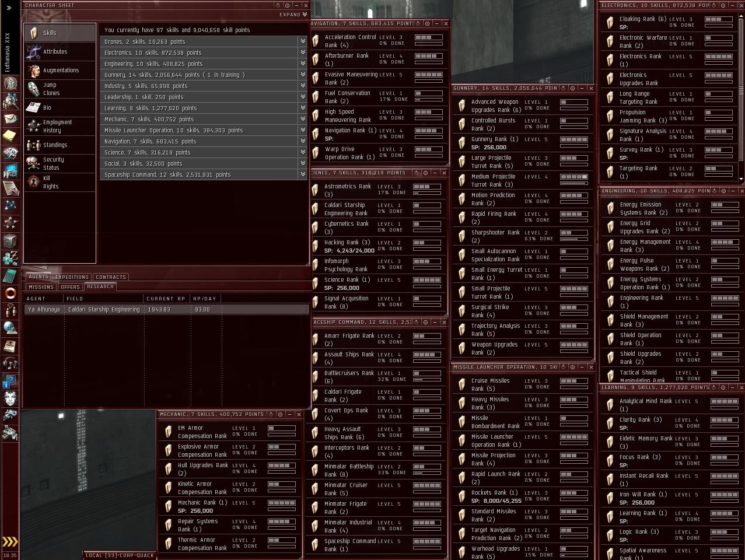
Task: Click level bar of Sharpshooter skill
Action: coord(574,233)
